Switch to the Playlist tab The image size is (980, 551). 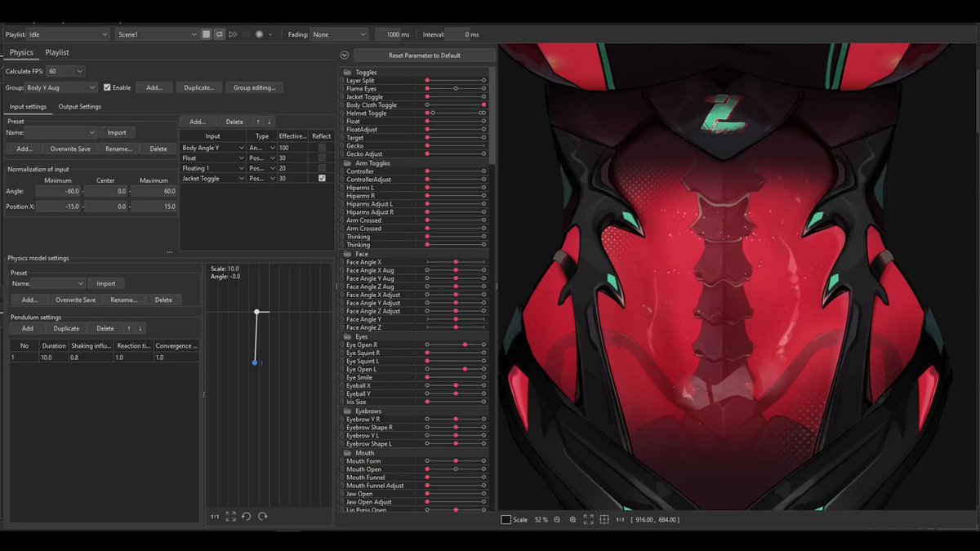pos(57,52)
